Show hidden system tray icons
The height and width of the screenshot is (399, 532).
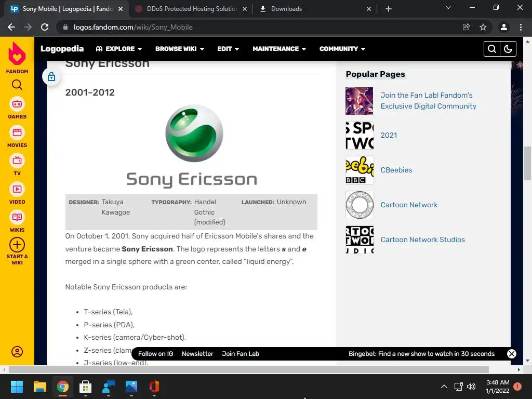pos(444,387)
